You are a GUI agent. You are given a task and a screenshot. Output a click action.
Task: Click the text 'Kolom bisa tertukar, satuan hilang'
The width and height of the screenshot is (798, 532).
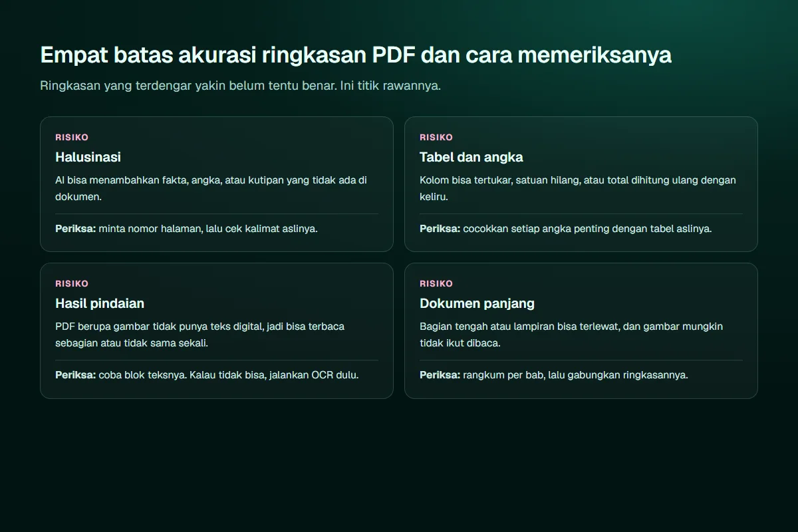(500, 180)
